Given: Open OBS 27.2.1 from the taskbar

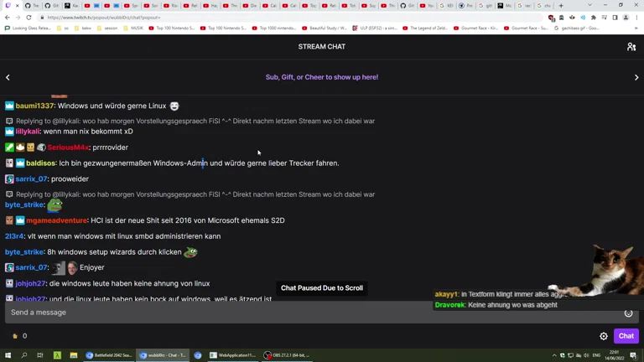Looking at the screenshot, I should tap(286, 355).
